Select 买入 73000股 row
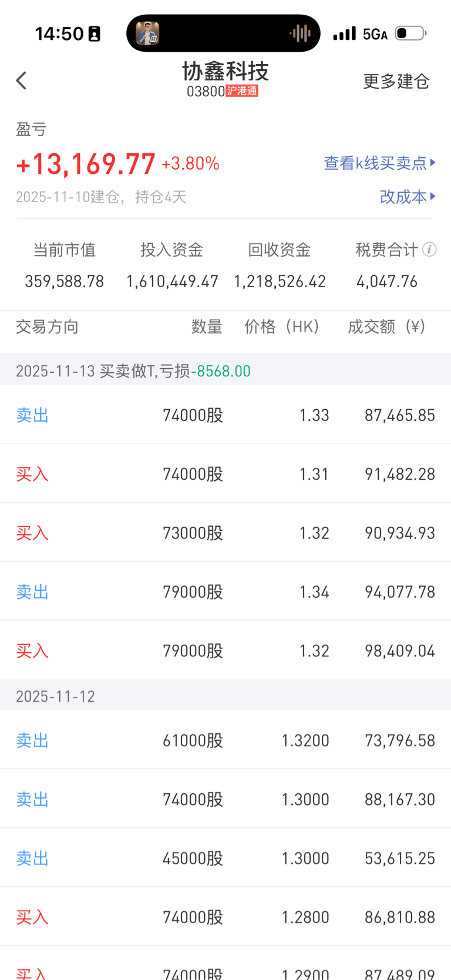 point(225,532)
